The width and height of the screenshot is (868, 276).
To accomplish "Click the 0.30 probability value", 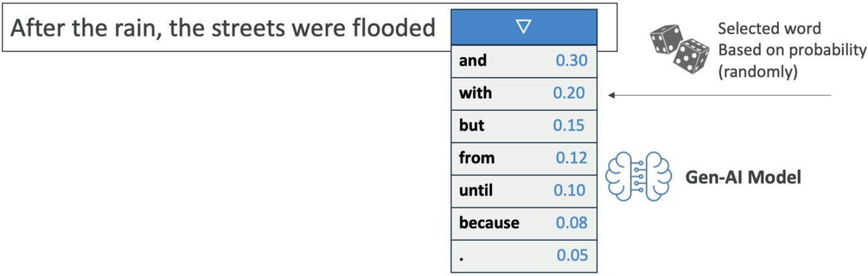I will point(571,61).
